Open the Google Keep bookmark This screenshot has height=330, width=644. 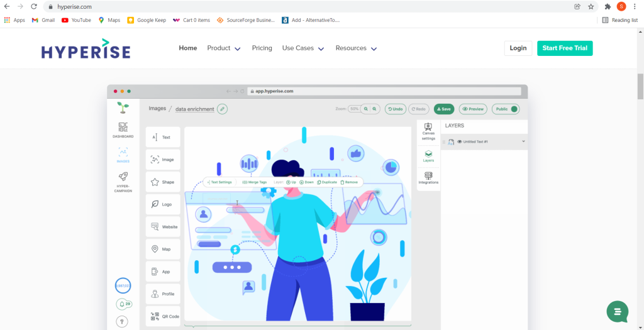(147, 20)
